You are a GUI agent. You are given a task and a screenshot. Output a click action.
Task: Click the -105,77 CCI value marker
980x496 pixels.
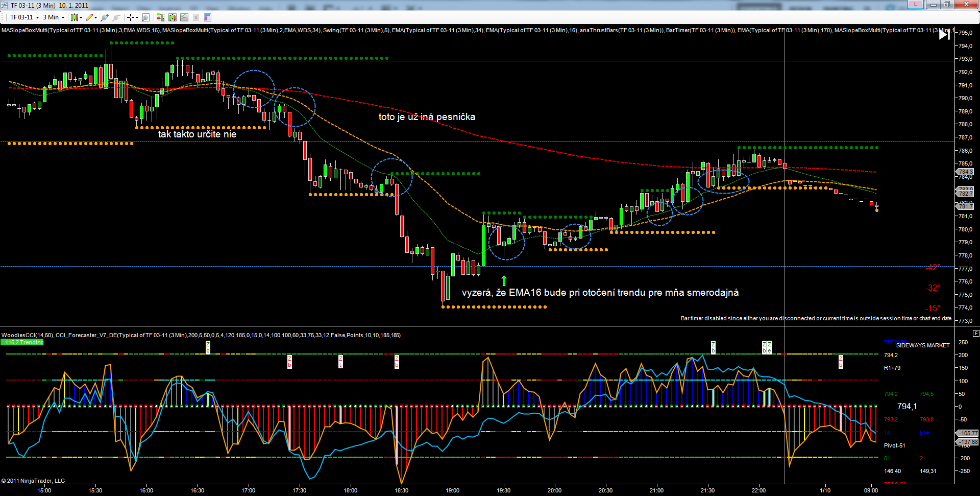[967, 433]
